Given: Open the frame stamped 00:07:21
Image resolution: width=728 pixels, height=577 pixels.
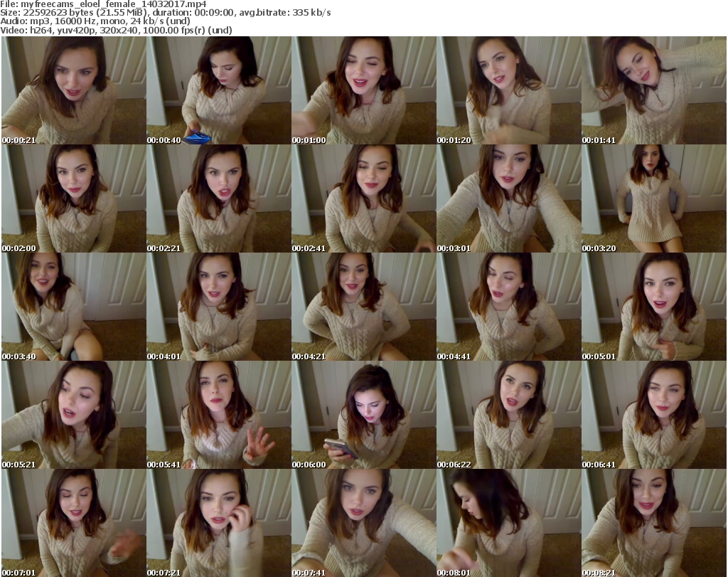Looking at the screenshot, I should coord(219,523).
